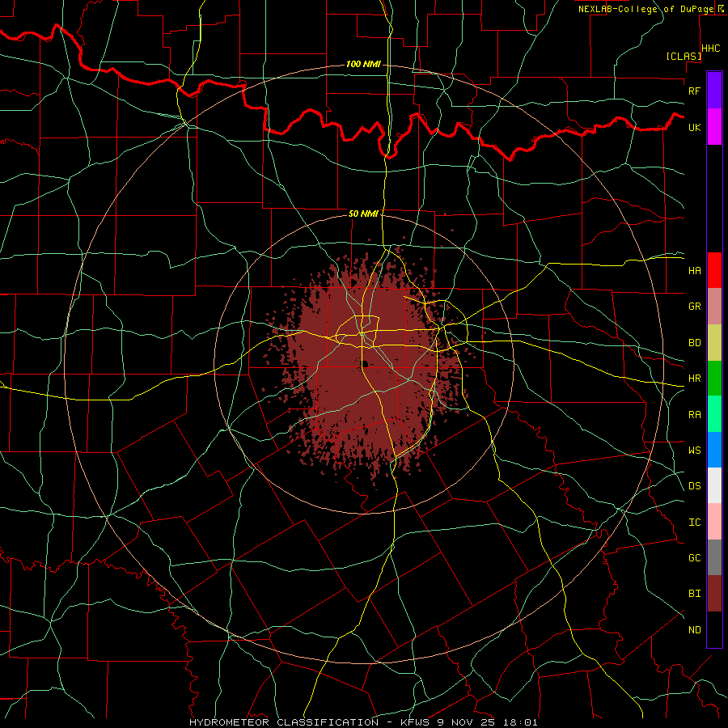The width and height of the screenshot is (728, 728).
Task: Click the HA red legend swatch
Action: (x=714, y=270)
